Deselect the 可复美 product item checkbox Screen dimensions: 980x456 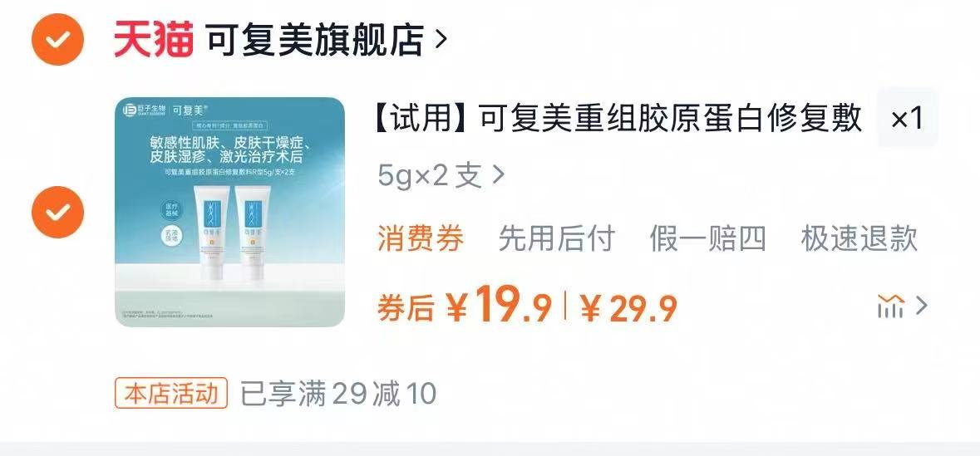(57, 213)
